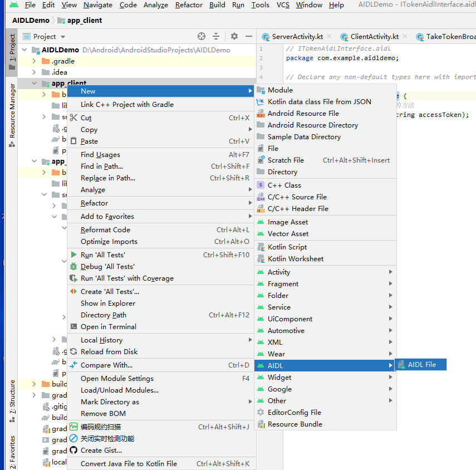
Task: Click the package declaration line in editor
Action: 342,58
